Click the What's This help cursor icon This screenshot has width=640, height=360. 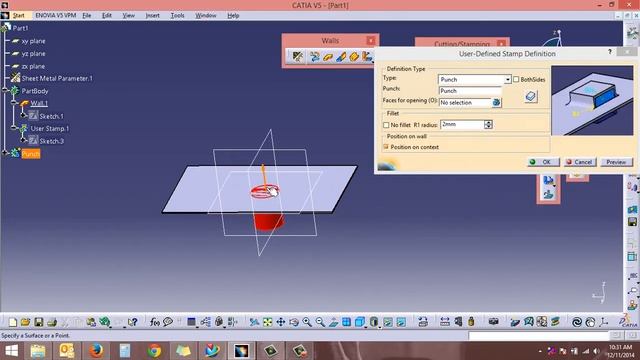[132, 322]
